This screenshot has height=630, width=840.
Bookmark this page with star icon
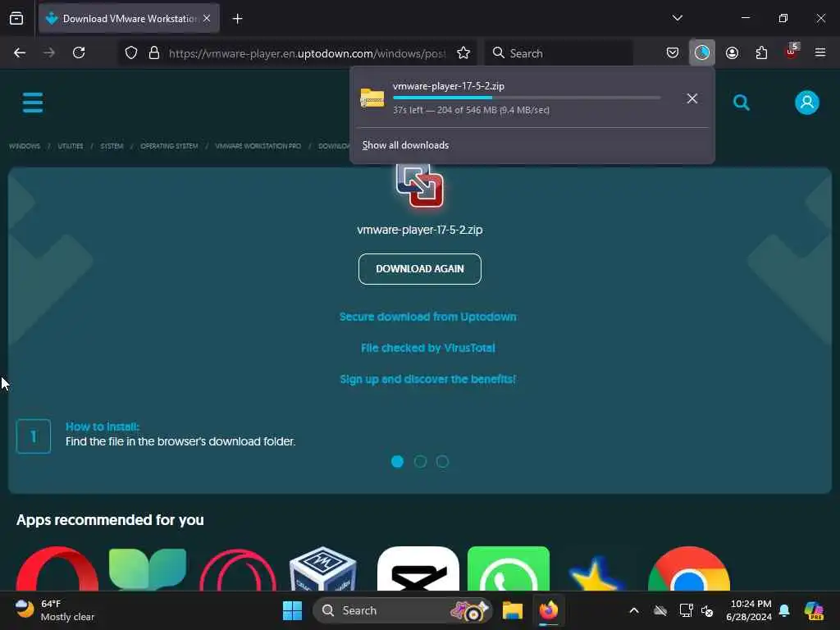tap(463, 52)
